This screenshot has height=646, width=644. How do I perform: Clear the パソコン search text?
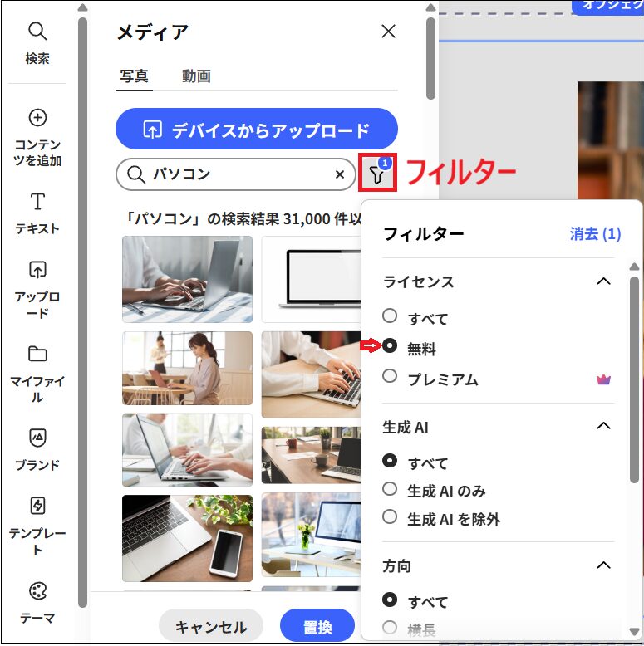click(340, 174)
